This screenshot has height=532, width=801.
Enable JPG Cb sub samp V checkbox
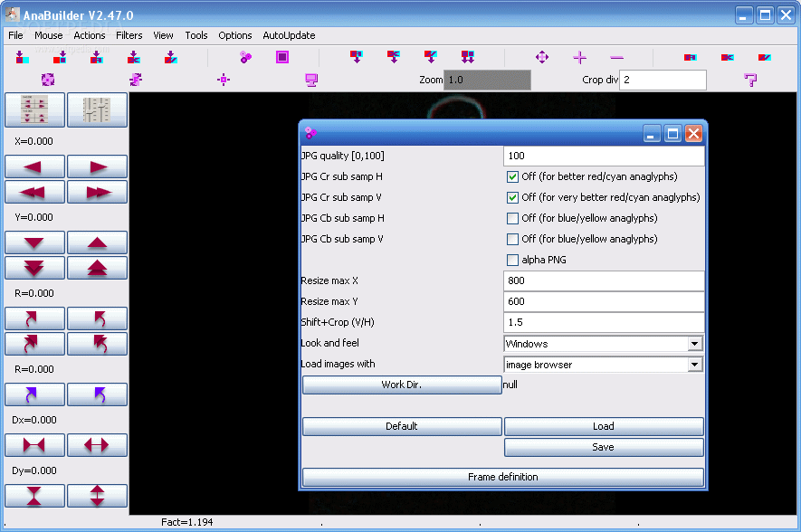(x=512, y=239)
